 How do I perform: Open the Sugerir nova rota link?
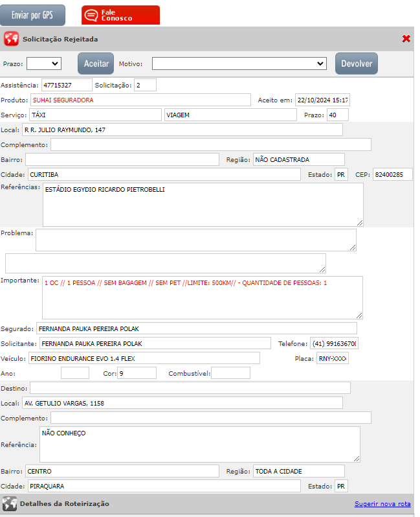point(382,504)
